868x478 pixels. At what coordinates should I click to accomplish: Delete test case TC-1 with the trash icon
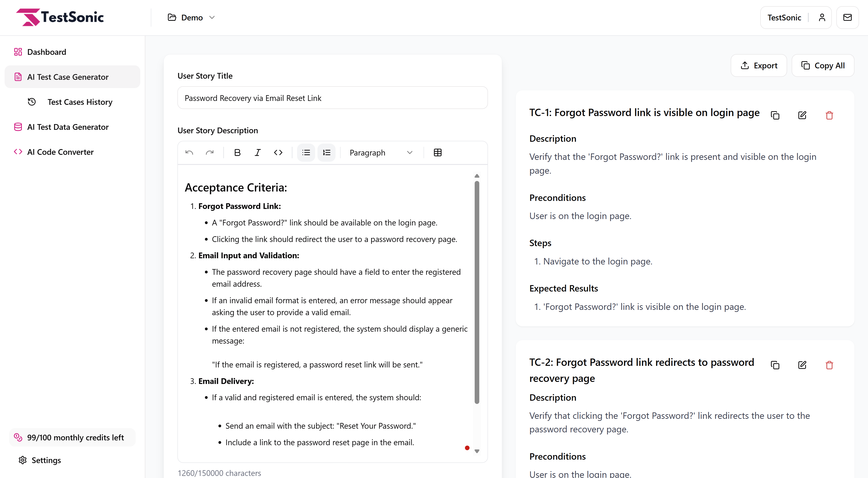click(x=829, y=115)
